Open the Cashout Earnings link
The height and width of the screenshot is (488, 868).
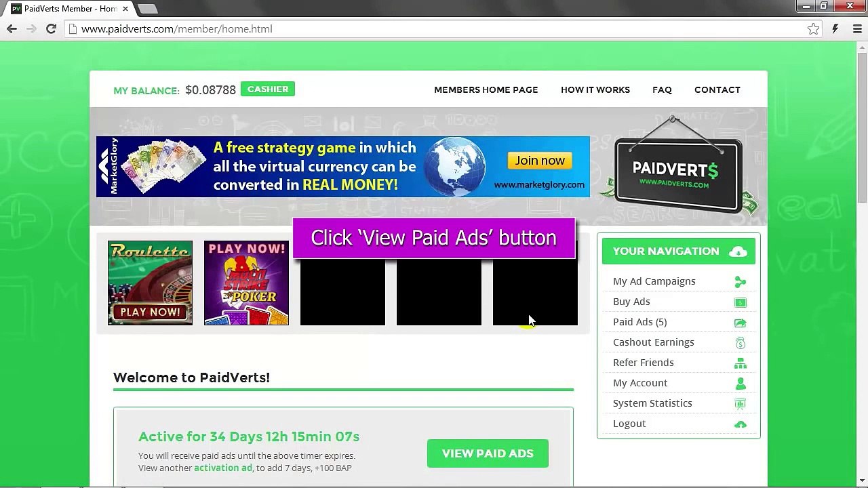654,342
